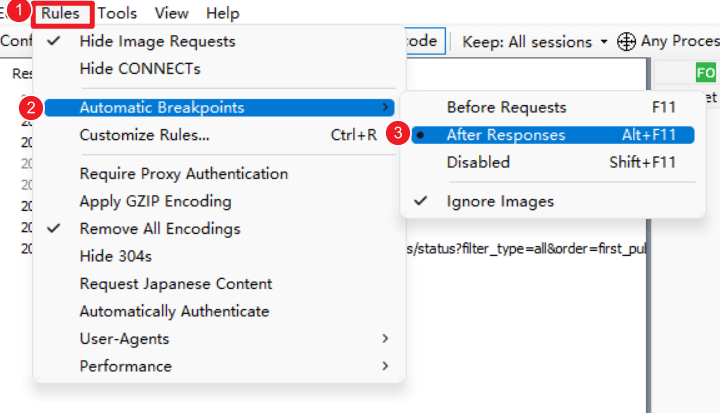Image resolution: width=720 pixels, height=413 pixels.
Task: Select Before Requests breakpoint option
Action: 506,107
